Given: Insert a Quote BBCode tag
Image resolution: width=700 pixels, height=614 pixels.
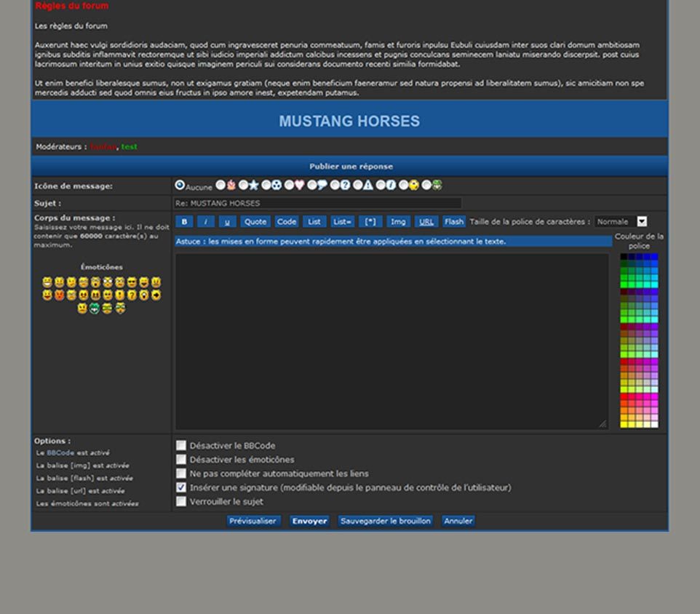Looking at the screenshot, I should pyautogui.click(x=255, y=222).
